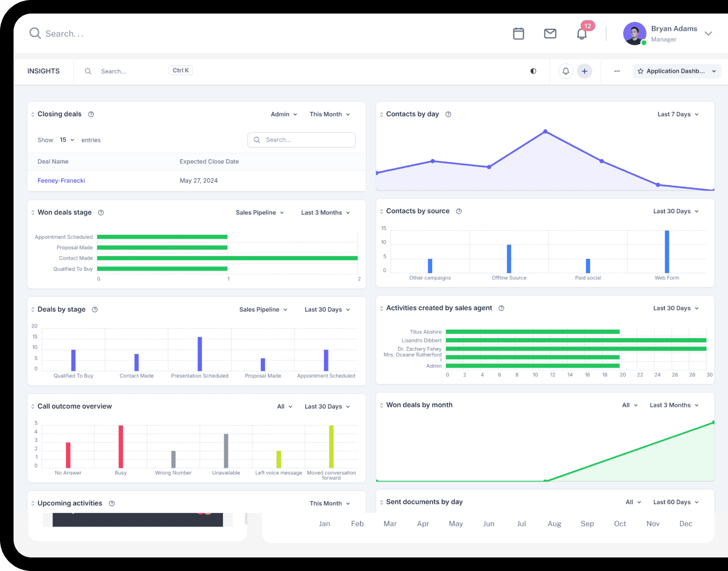Image resolution: width=728 pixels, height=571 pixels.
Task: Open the Feeney-Franecki deal link
Action: pos(61,181)
